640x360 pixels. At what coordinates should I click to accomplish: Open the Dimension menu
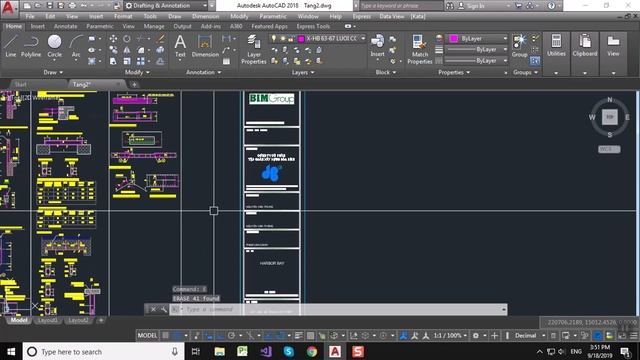coord(205,16)
